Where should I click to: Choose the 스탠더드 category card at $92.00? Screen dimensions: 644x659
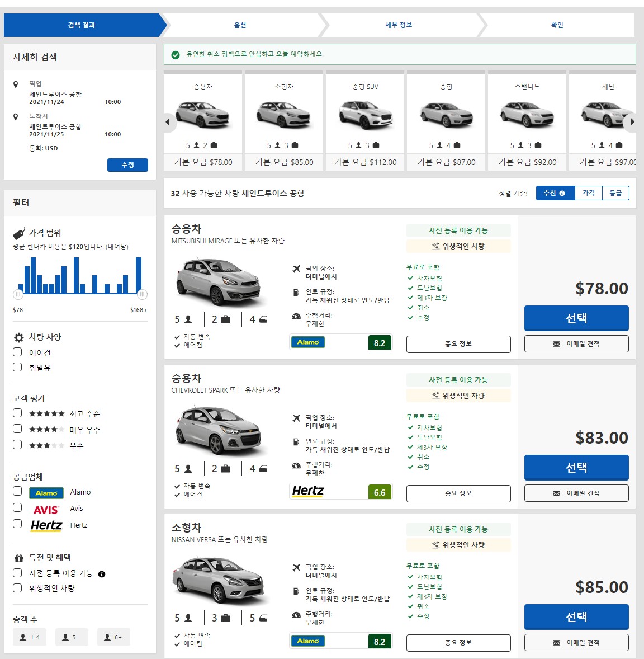[x=527, y=121]
